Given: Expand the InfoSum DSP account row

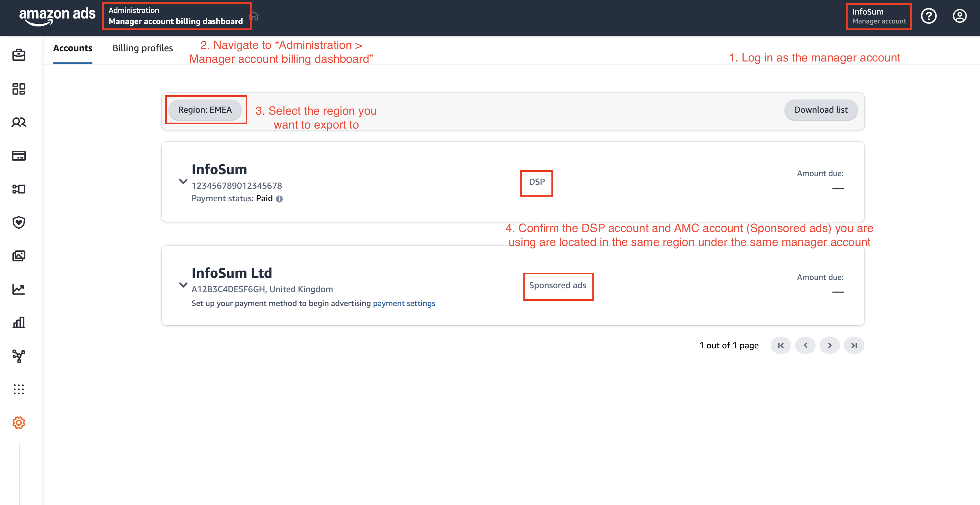Looking at the screenshot, I should 183,182.
